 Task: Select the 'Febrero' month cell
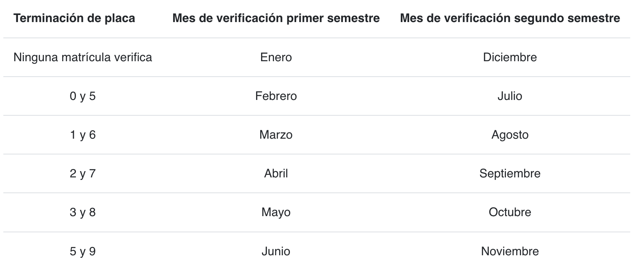pyautogui.click(x=276, y=96)
